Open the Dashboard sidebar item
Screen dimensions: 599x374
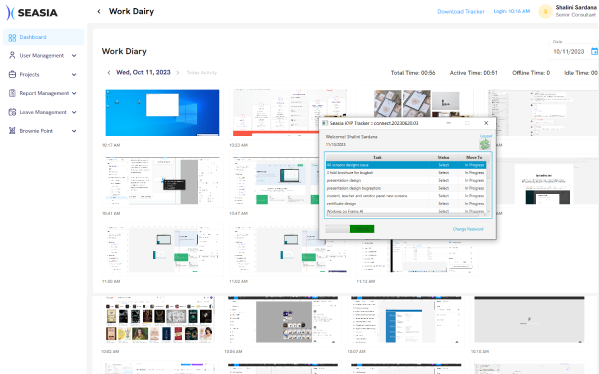[43, 37]
